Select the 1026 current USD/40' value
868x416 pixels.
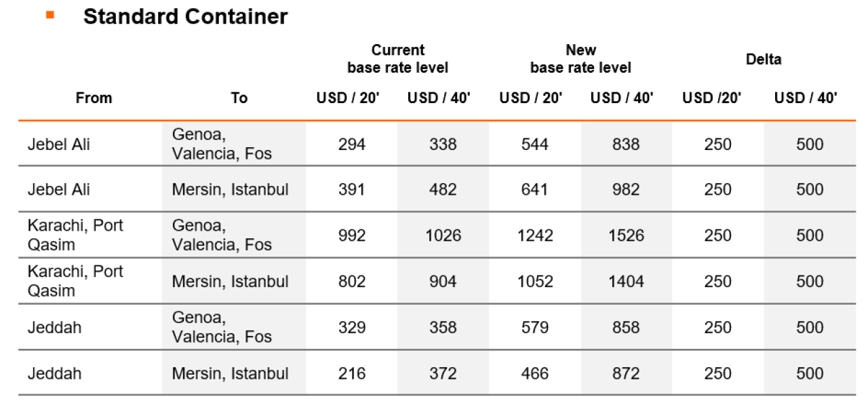pyautogui.click(x=443, y=235)
